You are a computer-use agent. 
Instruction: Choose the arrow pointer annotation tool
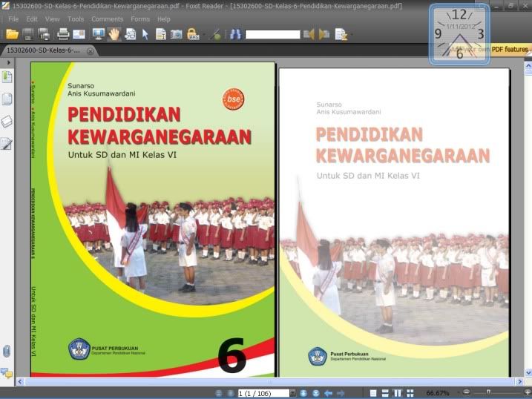point(145,34)
